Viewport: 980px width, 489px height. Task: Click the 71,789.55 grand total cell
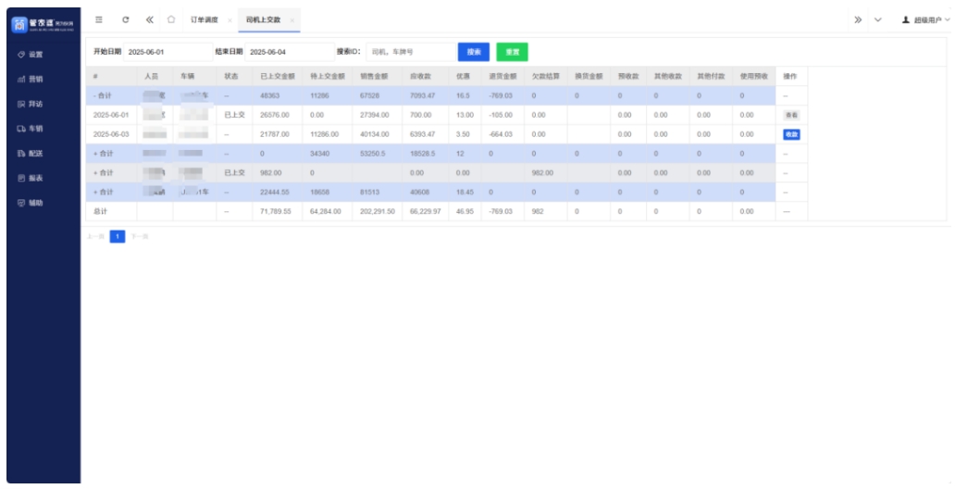276,212
